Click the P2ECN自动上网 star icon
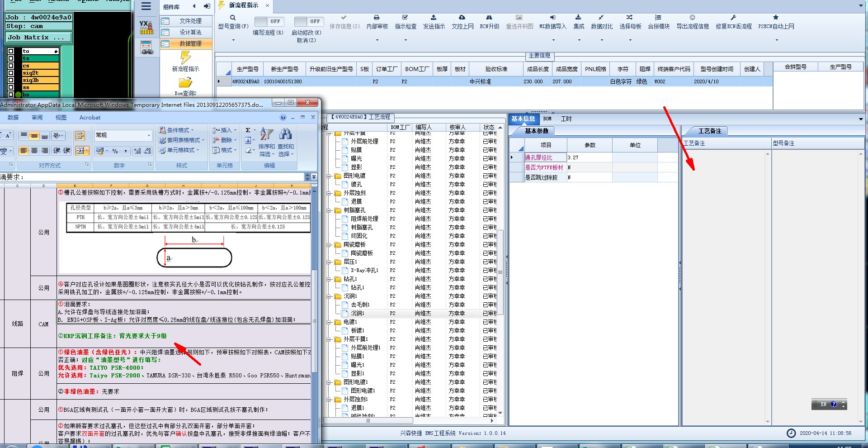This screenshot has width=868, height=448. [776, 18]
